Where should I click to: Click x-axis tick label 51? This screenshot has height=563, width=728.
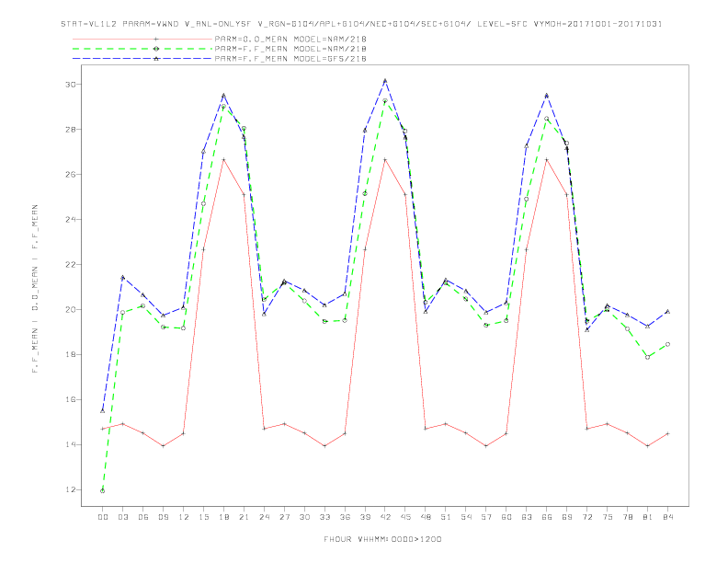coord(446,517)
